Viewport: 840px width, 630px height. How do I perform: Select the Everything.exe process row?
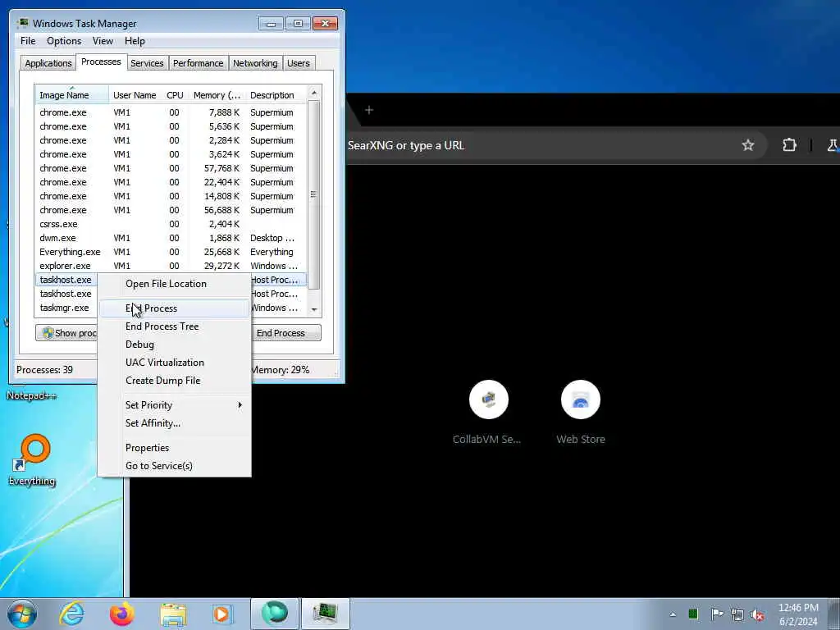[x=171, y=252]
